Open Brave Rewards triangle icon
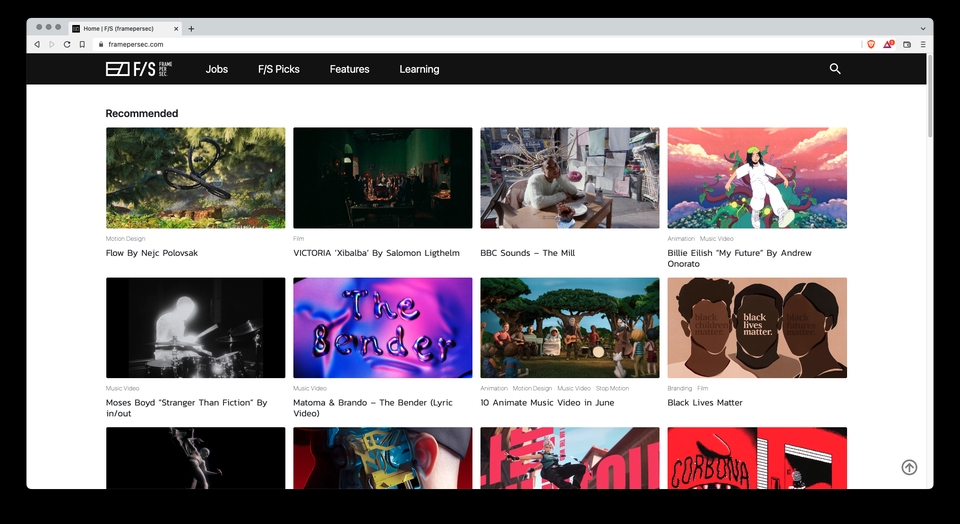 click(x=888, y=44)
